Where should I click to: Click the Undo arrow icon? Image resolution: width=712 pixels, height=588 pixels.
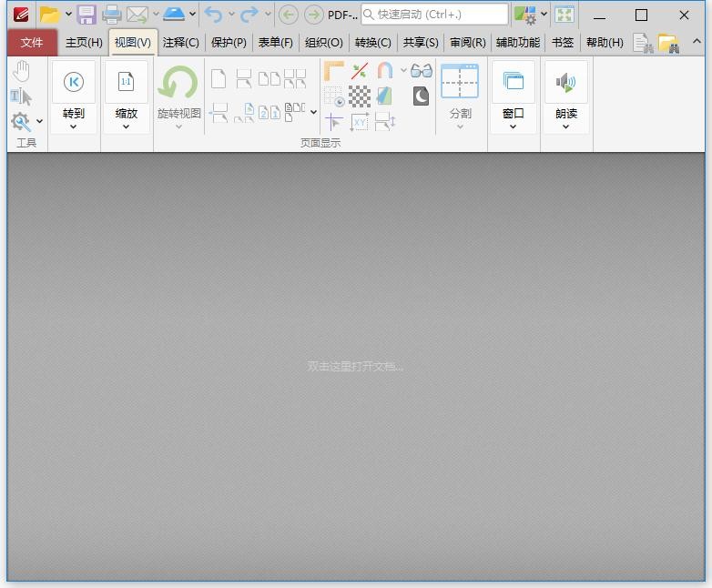tap(213, 15)
